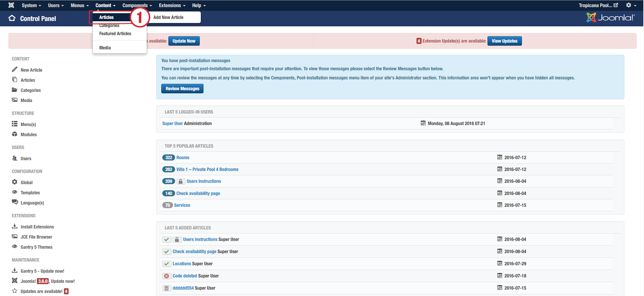The height and width of the screenshot is (296, 644).
Task: Click the cube icon beside Modules
Action: (15, 134)
